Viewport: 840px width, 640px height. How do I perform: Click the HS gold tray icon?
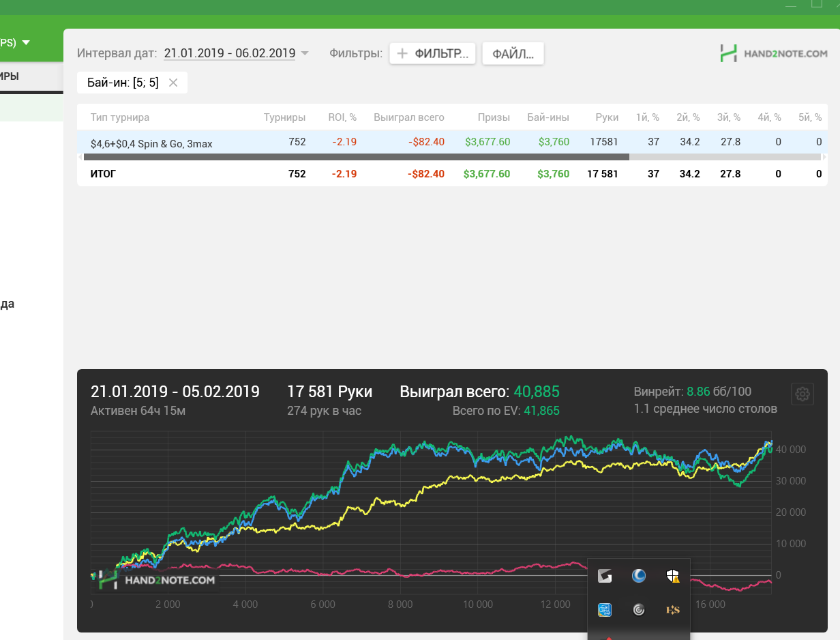click(x=673, y=609)
